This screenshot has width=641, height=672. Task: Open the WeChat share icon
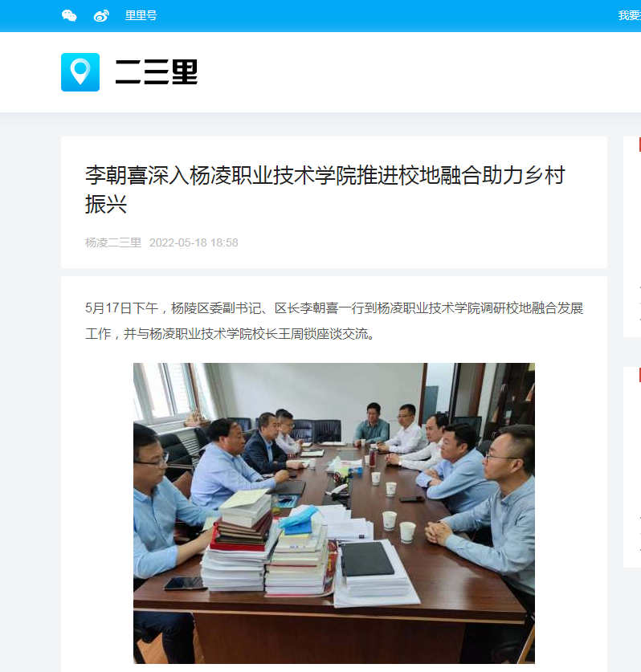(x=69, y=16)
